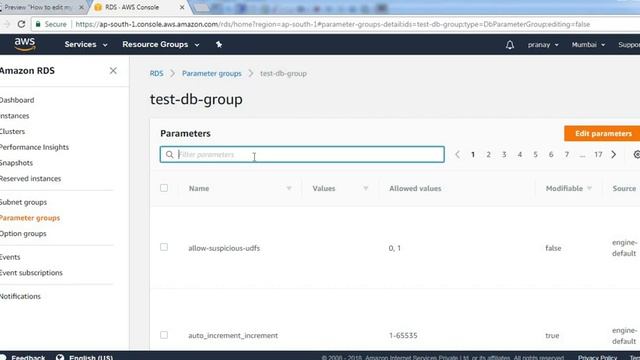Viewport: 640px width, 360px height.
Task: Toggle select-all checkbox in table header
Action: pos(164,188)
